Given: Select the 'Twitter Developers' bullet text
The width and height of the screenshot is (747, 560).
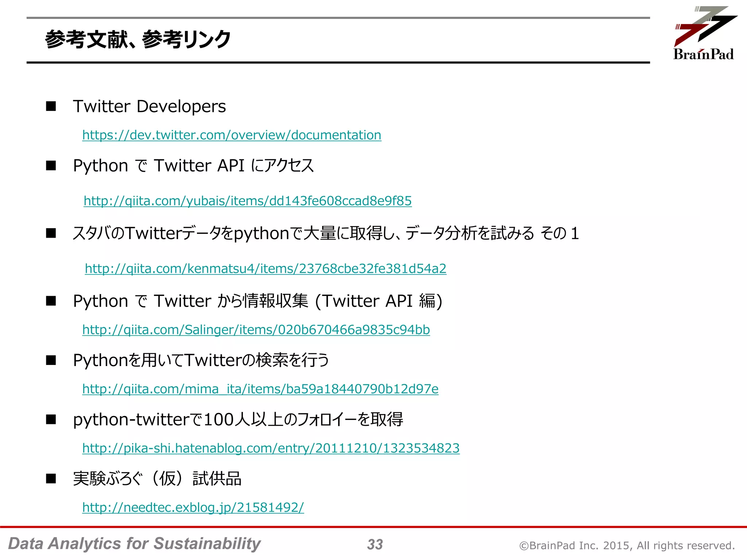Looking at the screenshot, I should [x=149, y=106].
